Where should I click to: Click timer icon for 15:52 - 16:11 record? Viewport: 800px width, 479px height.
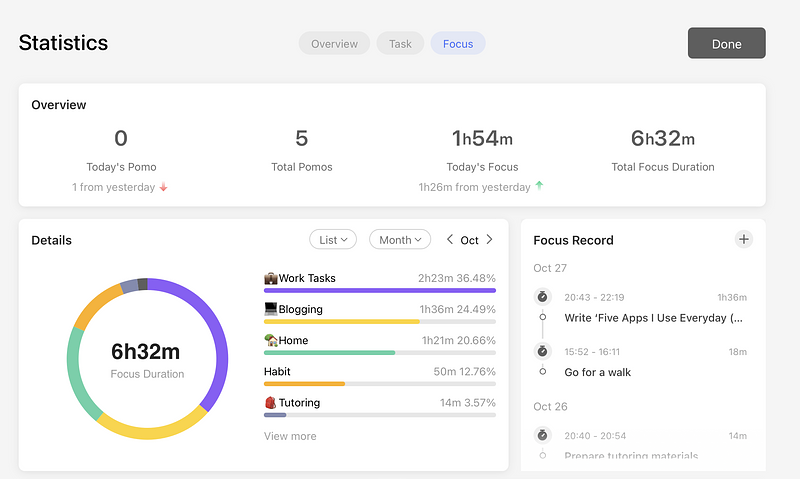542,351
